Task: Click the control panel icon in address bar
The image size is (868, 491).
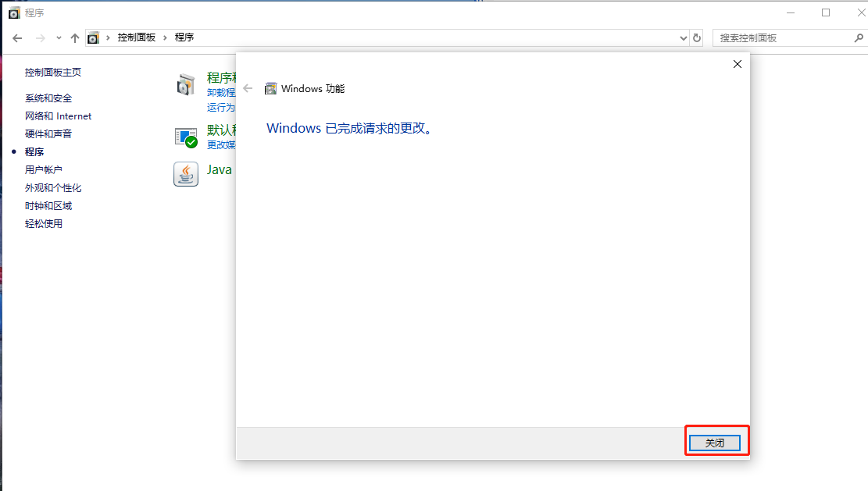Action: 93,37
